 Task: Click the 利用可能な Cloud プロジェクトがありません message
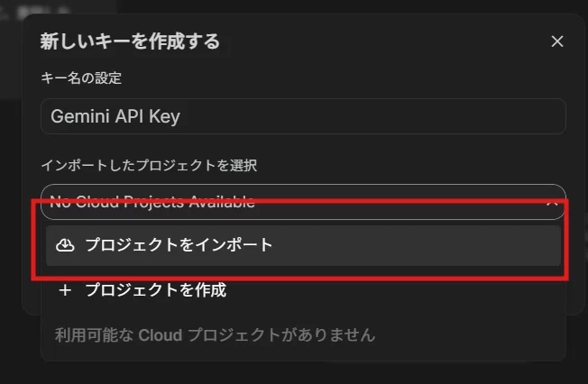(x=215, y=335)
